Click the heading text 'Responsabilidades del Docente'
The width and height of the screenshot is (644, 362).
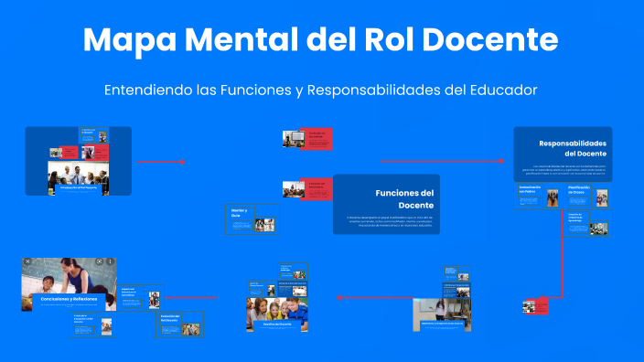[x=573, y=148]
